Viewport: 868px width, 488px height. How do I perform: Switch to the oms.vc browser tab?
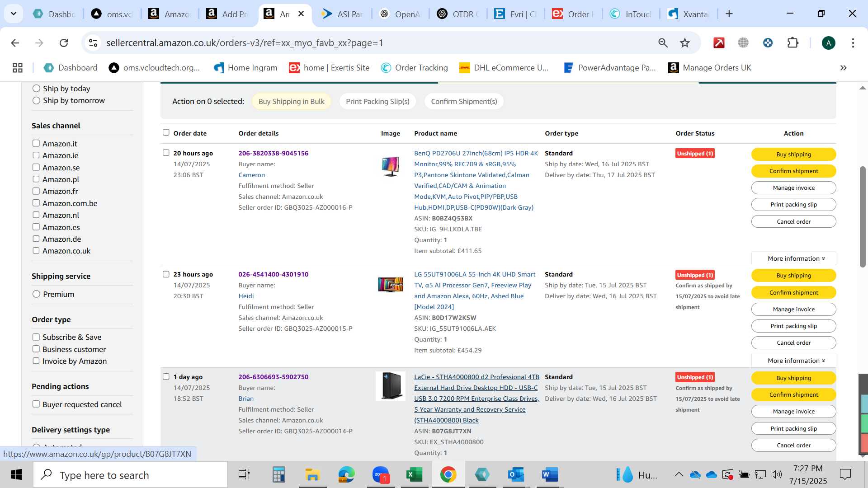112,14
